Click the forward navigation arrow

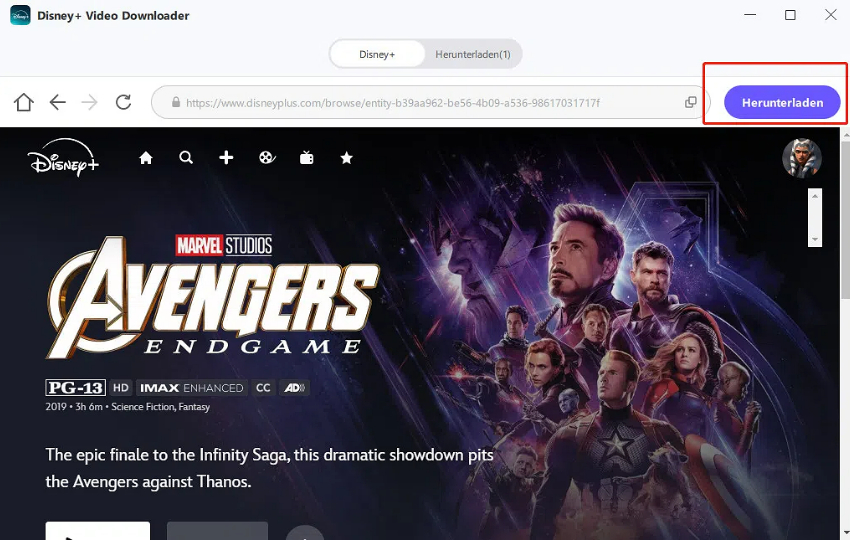(90, 102)
